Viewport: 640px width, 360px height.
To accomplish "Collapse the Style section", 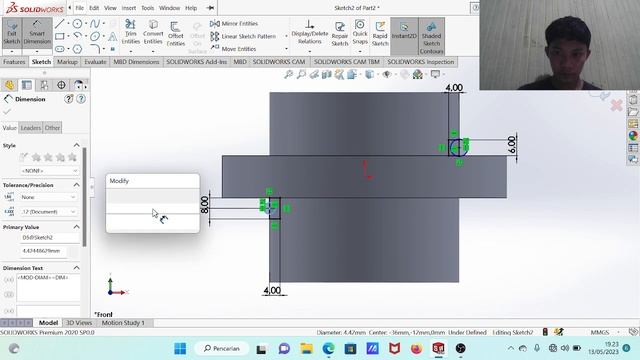I will (76, 145).
